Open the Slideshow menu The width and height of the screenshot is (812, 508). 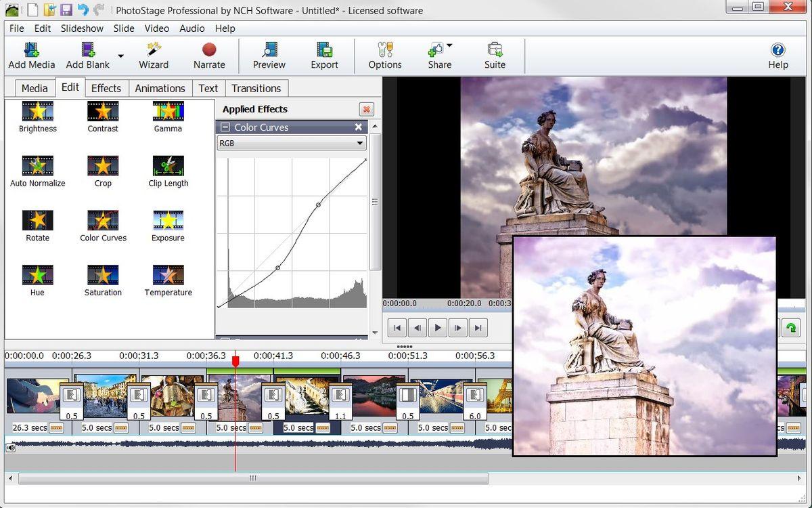pyautogui.click(x=82, y=28)
